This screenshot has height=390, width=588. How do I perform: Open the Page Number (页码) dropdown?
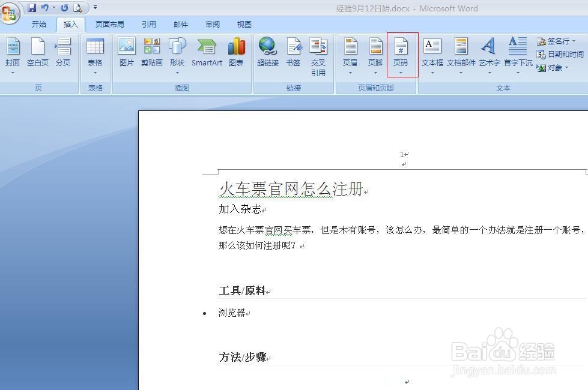pyautogui.click(x=401, y=57)
